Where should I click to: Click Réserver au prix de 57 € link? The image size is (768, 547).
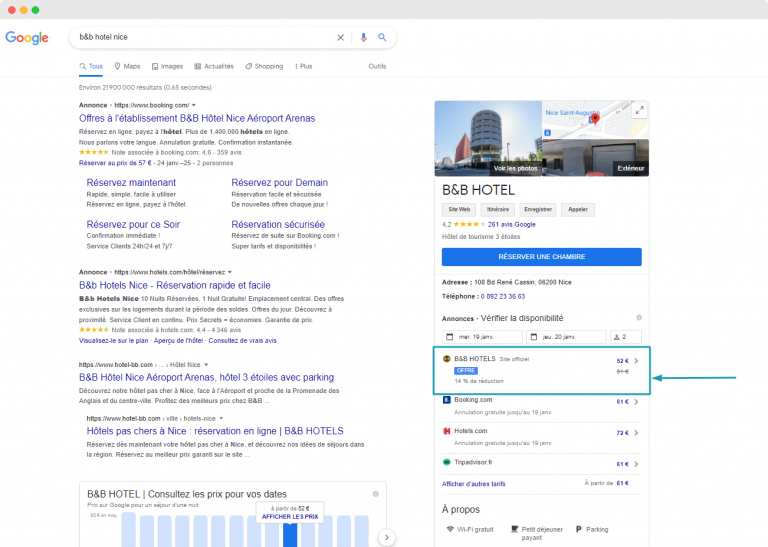[x=115, y=163]
